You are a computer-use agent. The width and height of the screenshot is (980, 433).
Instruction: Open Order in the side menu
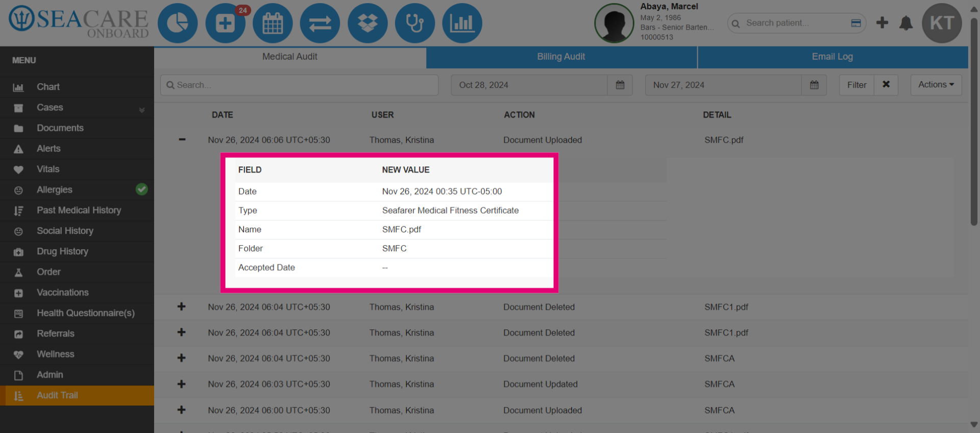(x=77, y=272)
